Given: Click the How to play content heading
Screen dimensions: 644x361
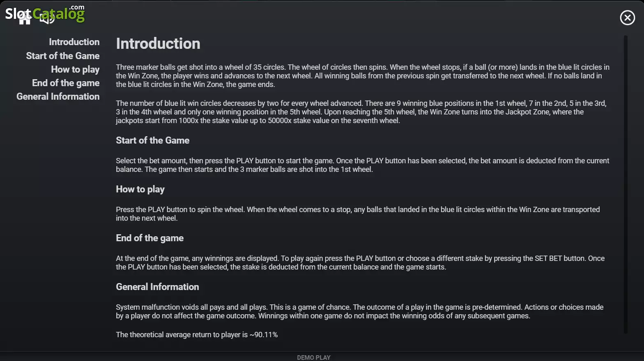Looking at the screenshot, I should tap(140, 189).
